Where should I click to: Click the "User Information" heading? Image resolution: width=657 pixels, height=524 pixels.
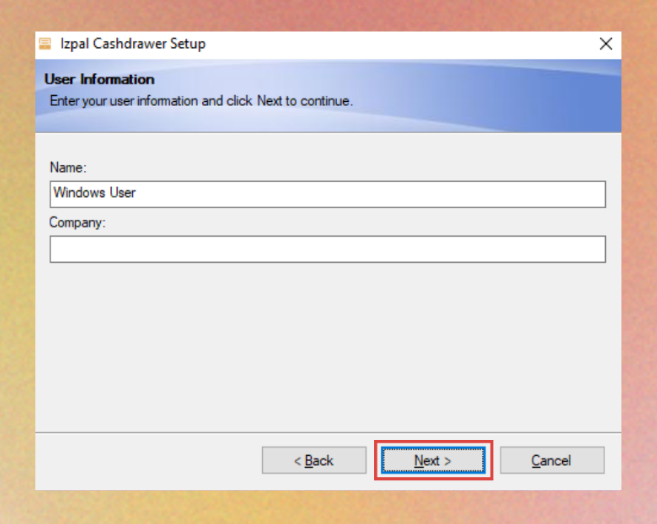[x=100, y=79]
